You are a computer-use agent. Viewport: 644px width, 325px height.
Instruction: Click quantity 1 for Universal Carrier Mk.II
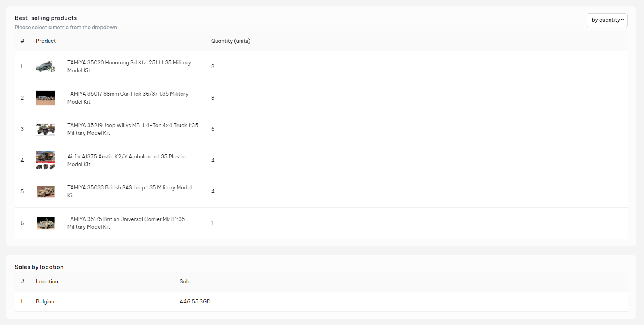(x=212, y=223)
